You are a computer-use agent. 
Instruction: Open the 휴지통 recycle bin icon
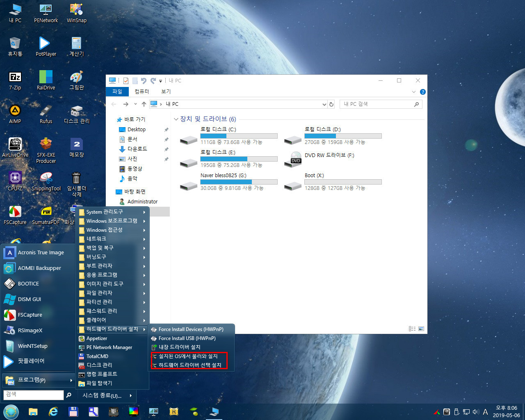15,47
